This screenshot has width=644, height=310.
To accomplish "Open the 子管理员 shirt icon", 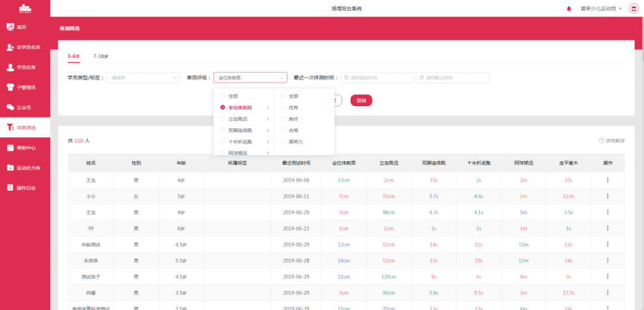I will pos(11,87).
